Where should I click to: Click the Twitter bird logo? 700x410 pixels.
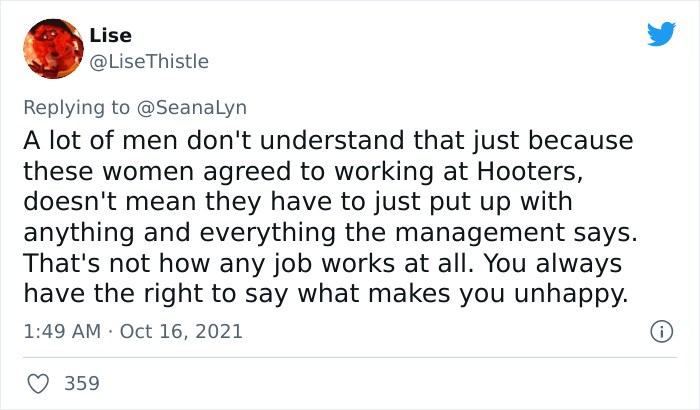661,34
